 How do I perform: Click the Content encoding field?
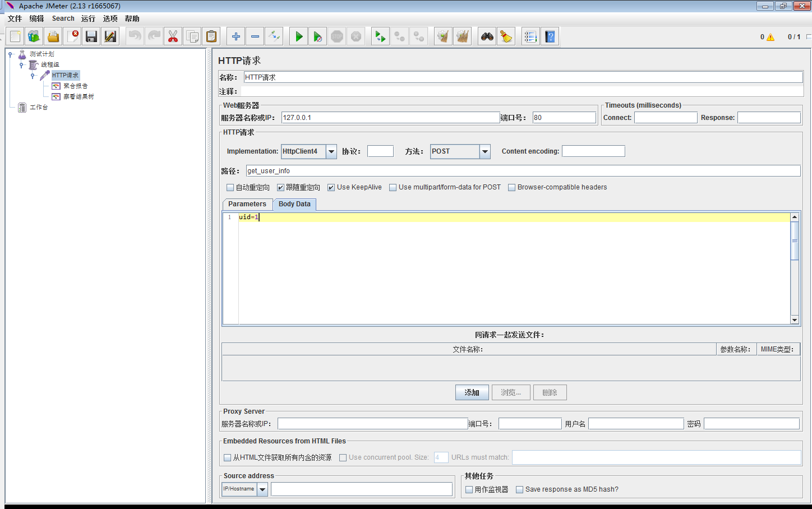[x=593, y=151]
